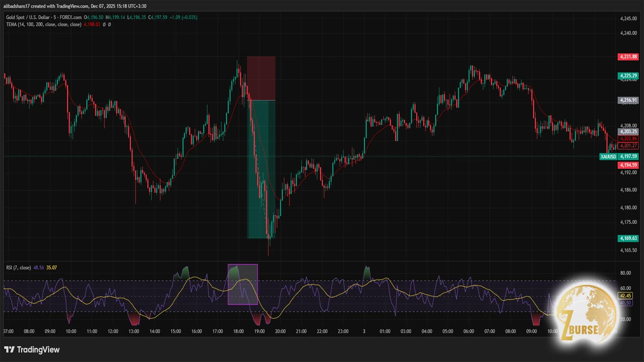
Task: Select the RSI (7, close) indicator legend
Action: pyautogui.click(x=18, y=267)
